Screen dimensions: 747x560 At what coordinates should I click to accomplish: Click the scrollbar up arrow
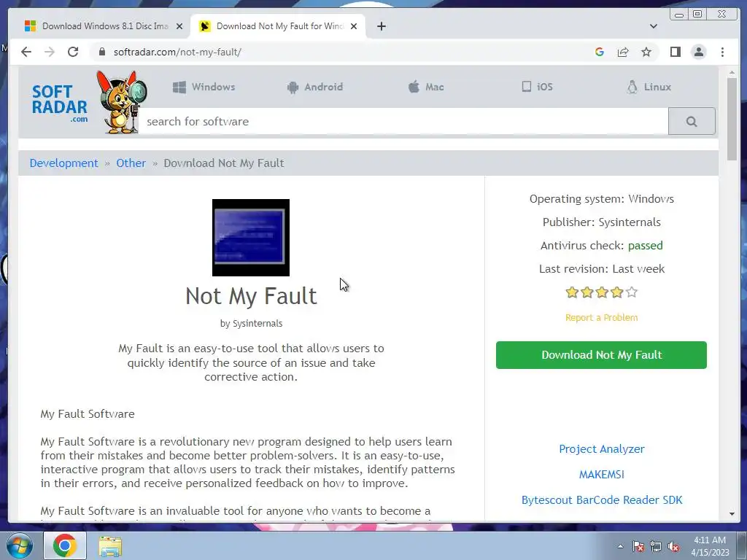(x=732, y=72)
